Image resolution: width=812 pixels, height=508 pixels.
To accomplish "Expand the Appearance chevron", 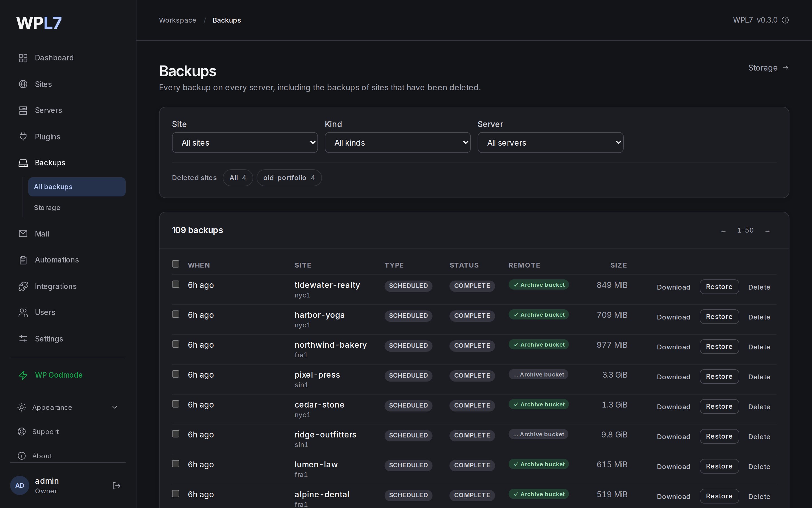I will 114,407.
